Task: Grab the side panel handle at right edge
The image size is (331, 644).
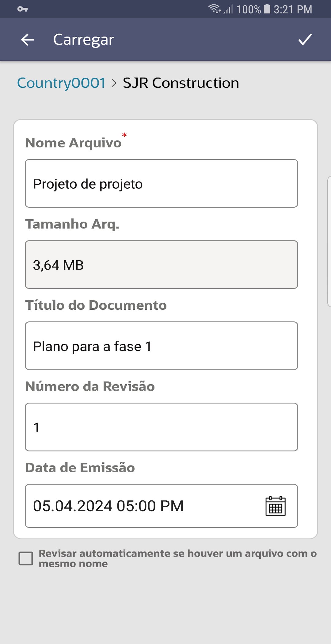Action: [329, 241]
